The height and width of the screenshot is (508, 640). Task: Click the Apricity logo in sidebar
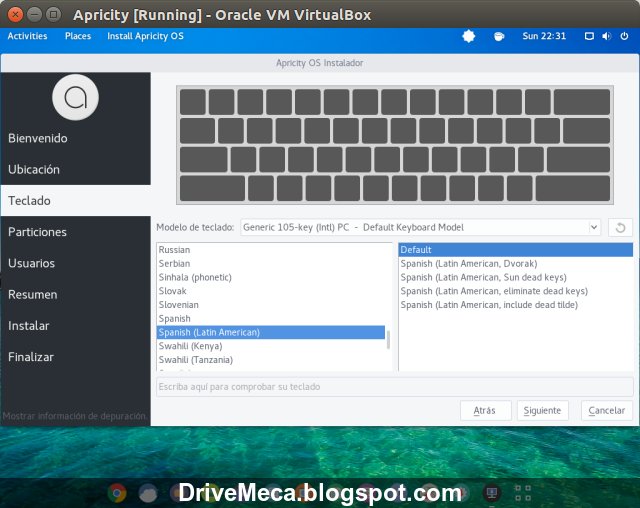coord(76,97)
